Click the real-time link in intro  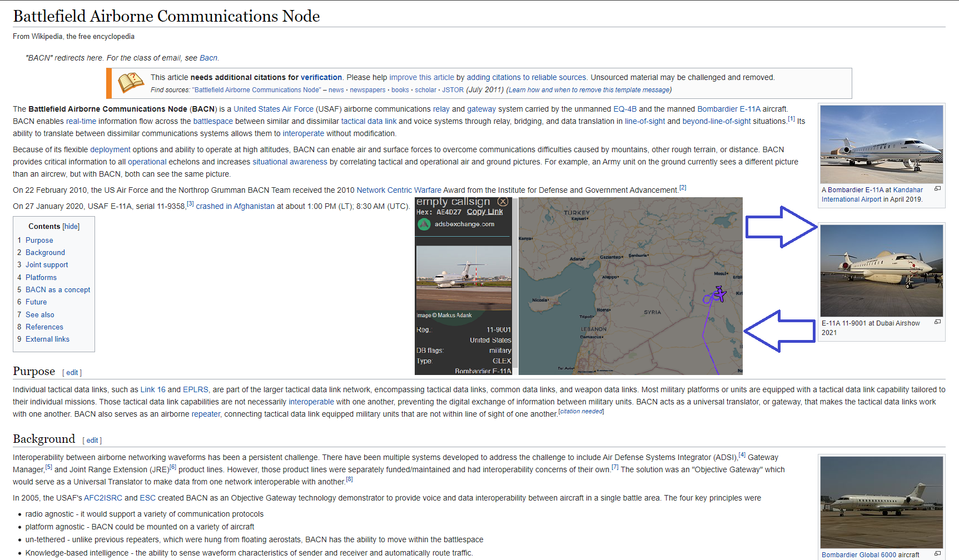pyautogui.click(x=81, y=122)
